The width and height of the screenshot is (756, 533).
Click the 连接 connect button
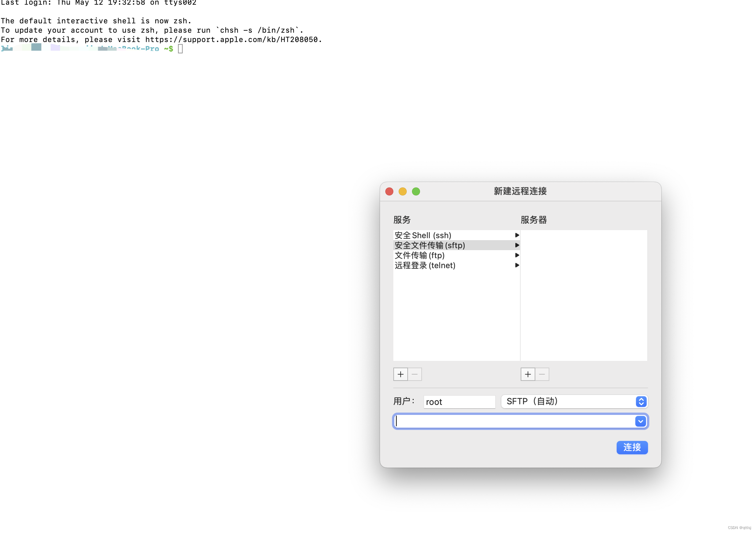point(632,447)
